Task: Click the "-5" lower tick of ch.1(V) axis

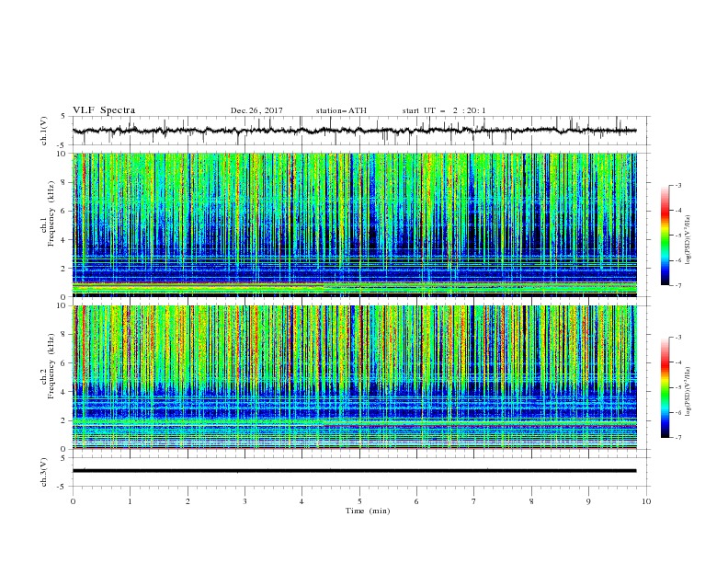Action: (63, 145)
